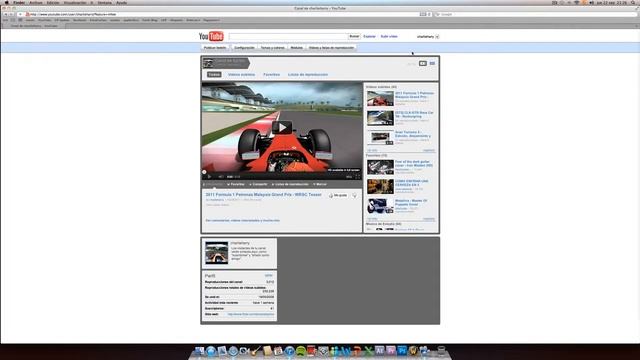Open the guitar cover favorite thumbnail
Viewport: 640px width, 360px height.
point(380,167)
